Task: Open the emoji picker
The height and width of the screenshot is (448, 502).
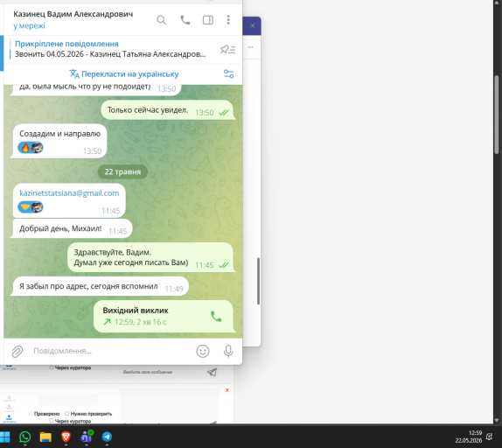Action: click(x=203, y=351)
